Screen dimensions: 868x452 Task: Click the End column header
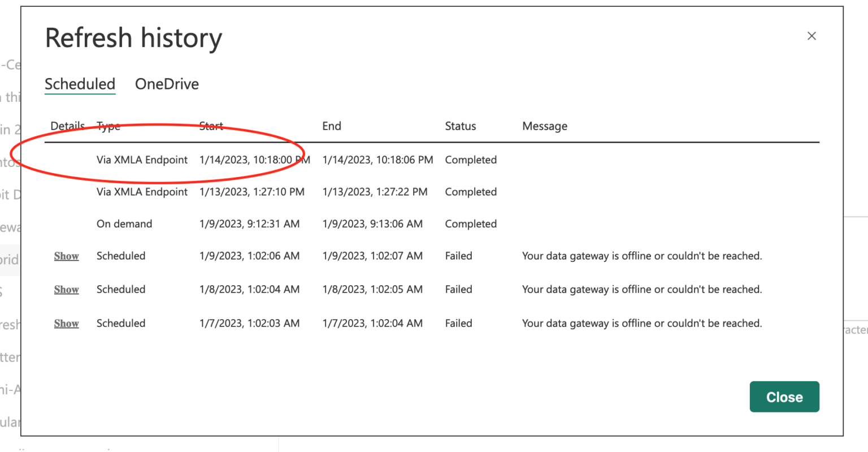(x=331, y=126)
